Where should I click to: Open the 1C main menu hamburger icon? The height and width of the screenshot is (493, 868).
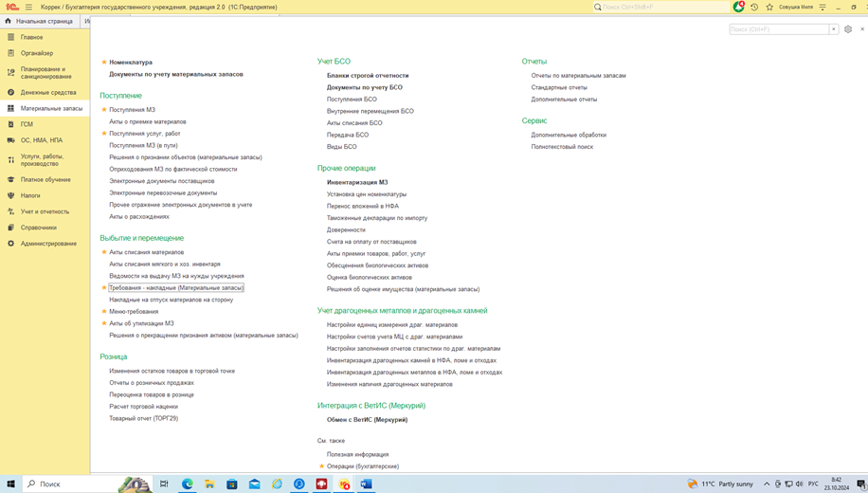pyautogui.click(x=28, y=8)
